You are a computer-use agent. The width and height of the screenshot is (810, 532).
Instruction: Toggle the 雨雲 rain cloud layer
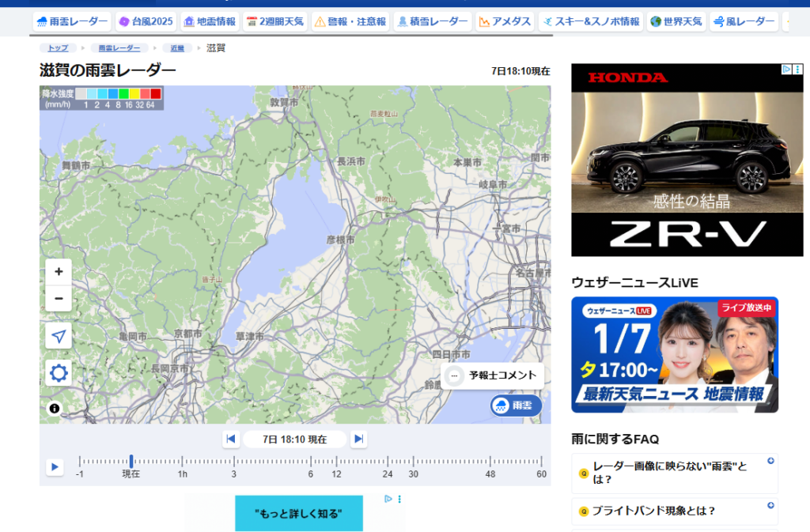[x=515, y=406]
